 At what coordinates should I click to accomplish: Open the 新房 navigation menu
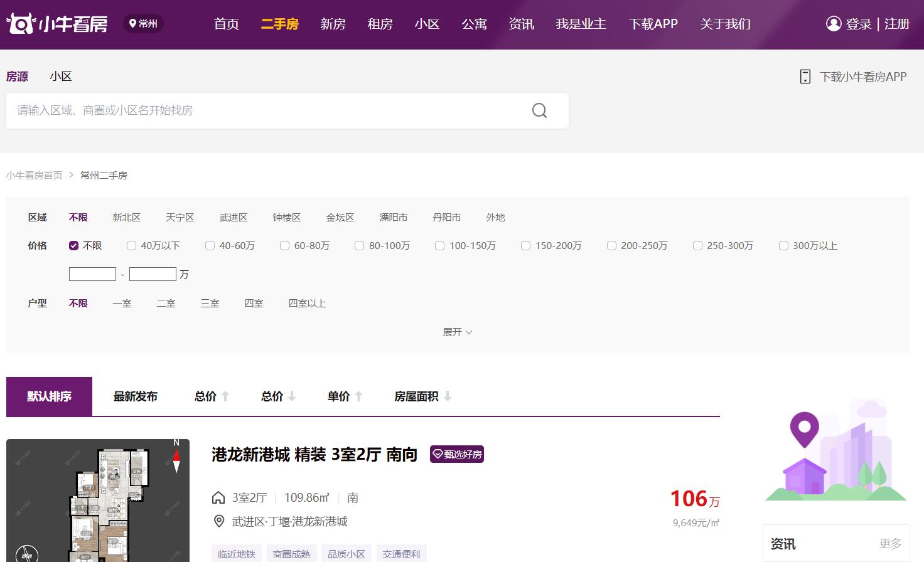tap(333, 24)
